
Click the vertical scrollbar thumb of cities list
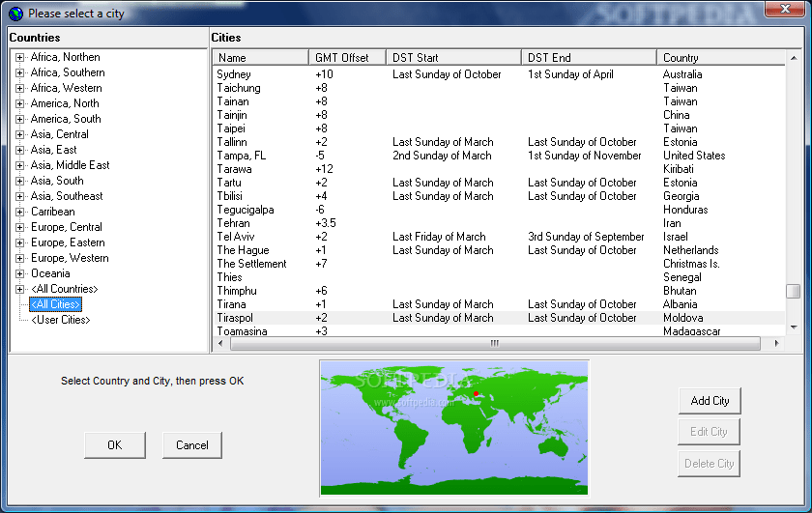pyautogui.click(x=793, y=291)
